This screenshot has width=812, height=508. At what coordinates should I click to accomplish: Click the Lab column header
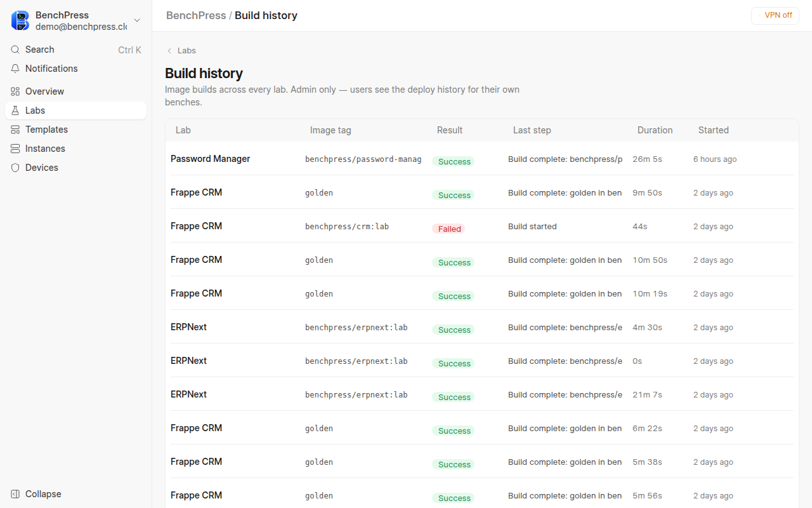coord(183,130)
